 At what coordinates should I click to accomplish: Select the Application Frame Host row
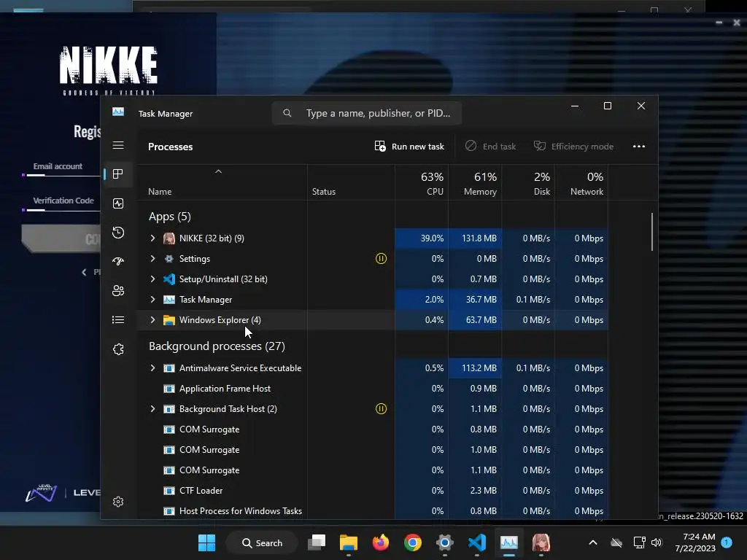pos(373,389)
